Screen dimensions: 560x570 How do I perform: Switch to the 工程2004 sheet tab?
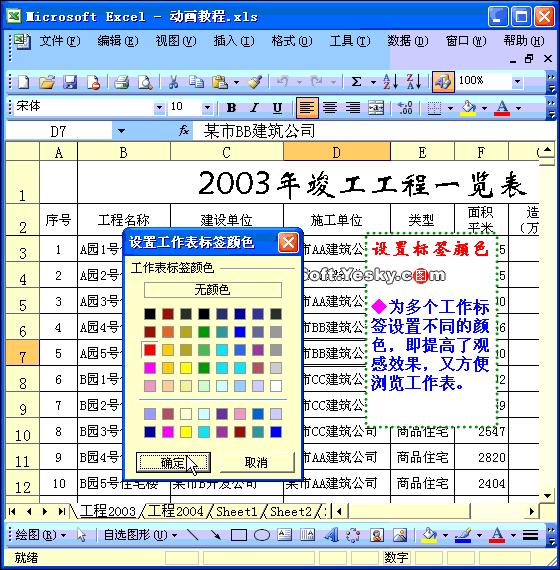[x=175, y=511]
